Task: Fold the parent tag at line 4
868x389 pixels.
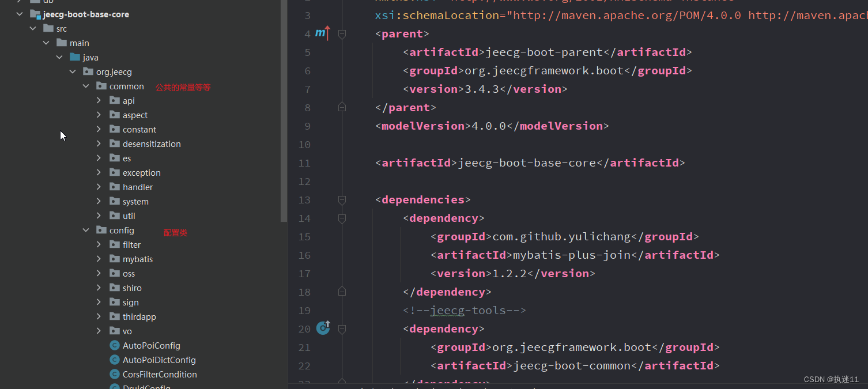Action: (342, 34)
